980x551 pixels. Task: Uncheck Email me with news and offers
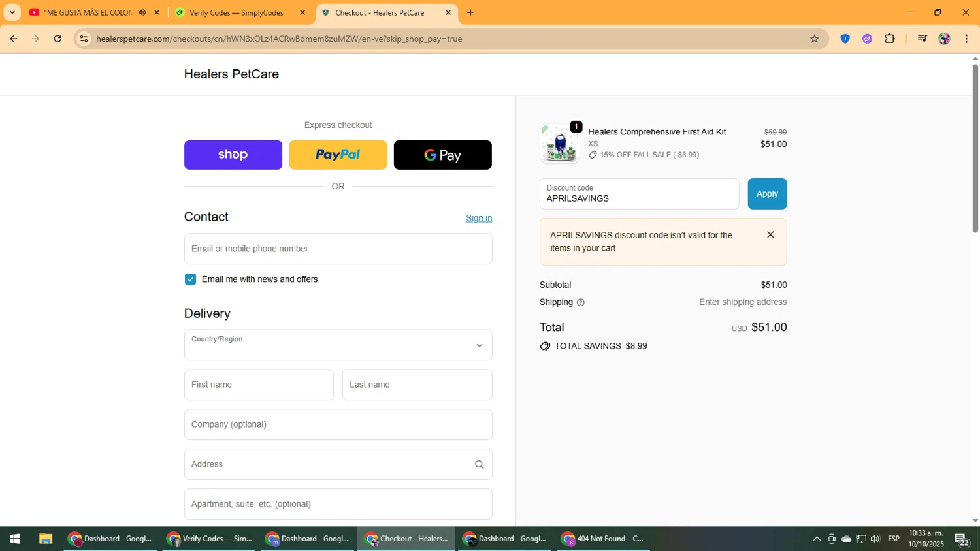[190, 279]
